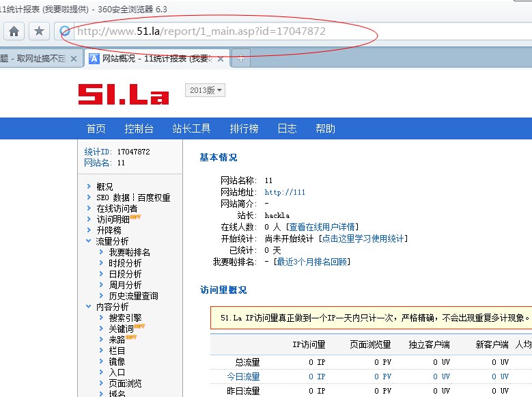Open 概况 in the sidebar
The image size is (532, 397).
coord(104,187)
